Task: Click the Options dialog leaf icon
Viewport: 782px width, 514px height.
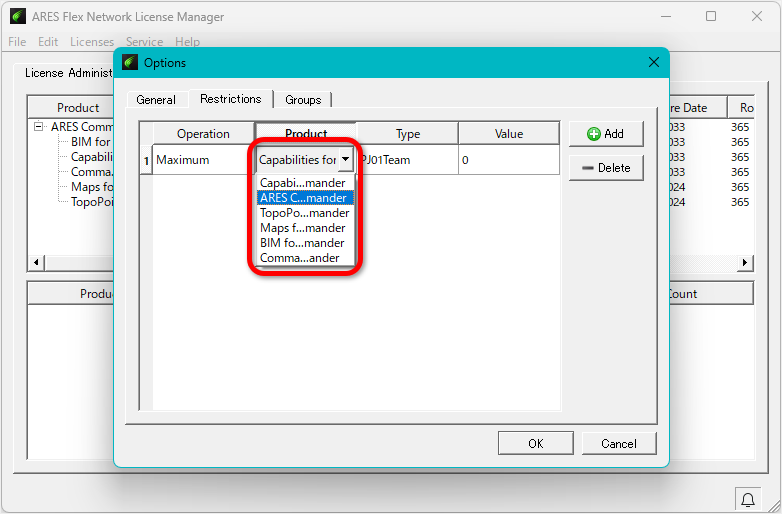Action: [x=130, y=62]
